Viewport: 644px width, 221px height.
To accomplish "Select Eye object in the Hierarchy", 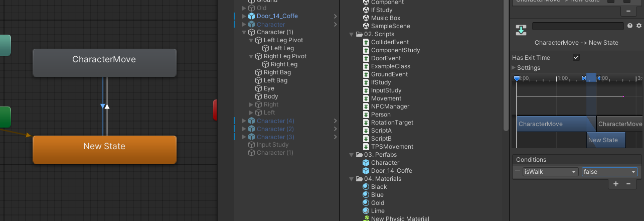I will click(x=269, y=88).
